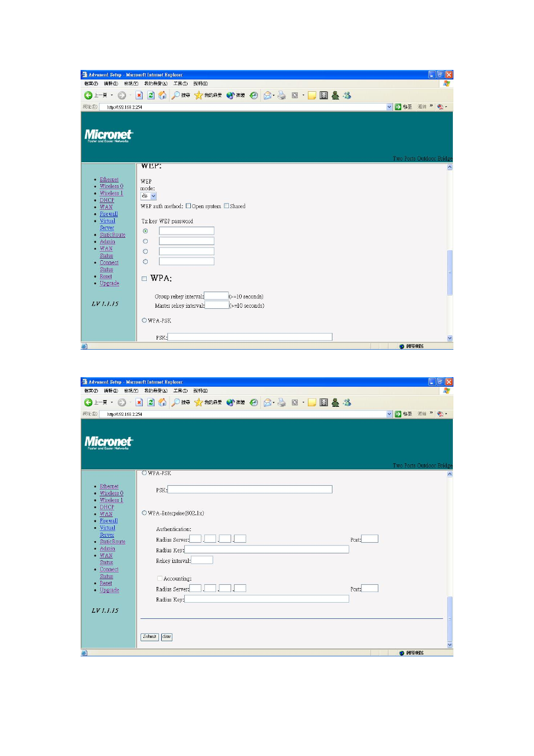Open Home page icon in upper window
This screenshot has width=534, height=756.
click(162, 96)
